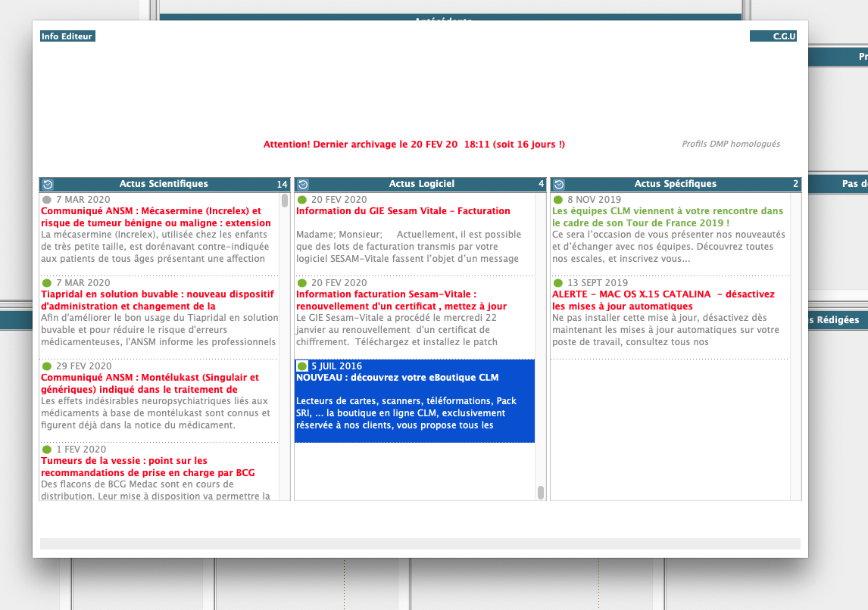The image size is (868, 610).
Task: Click the count 14 in Actus Scientifiques header
Action: coord(282,184)
